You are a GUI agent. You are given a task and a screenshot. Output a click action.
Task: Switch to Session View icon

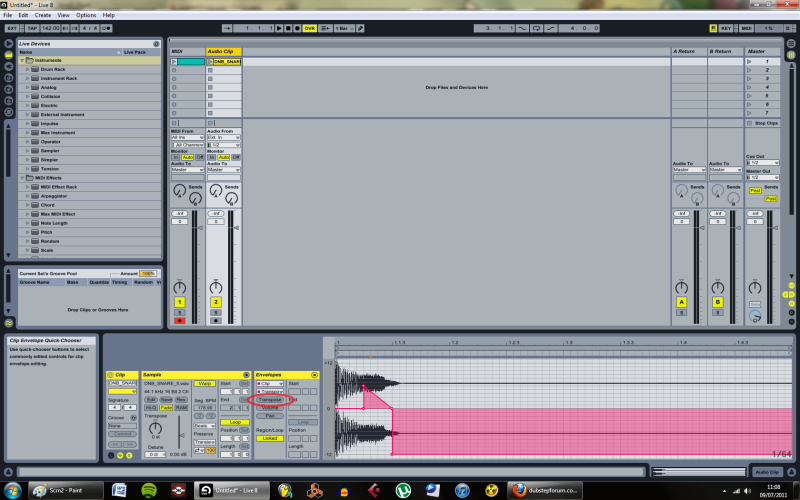(x=791, y=55)
